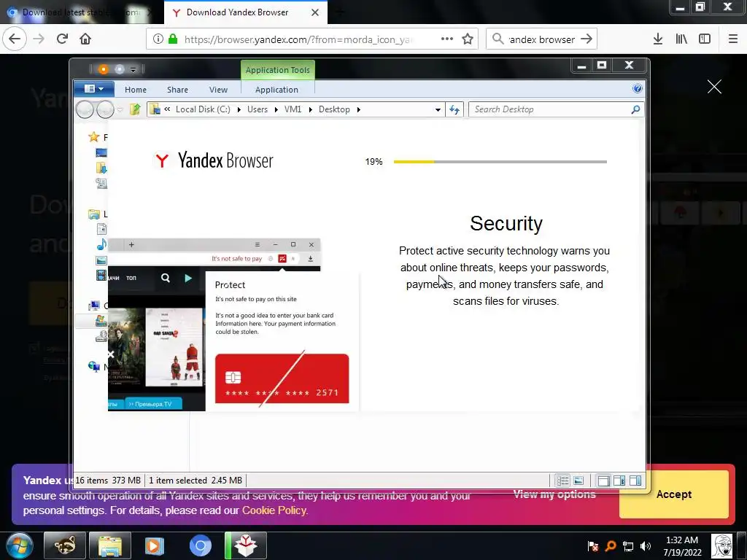Click the green padlock security icon
The height and width of the screenshot is (560, 747).
(173, 39)
